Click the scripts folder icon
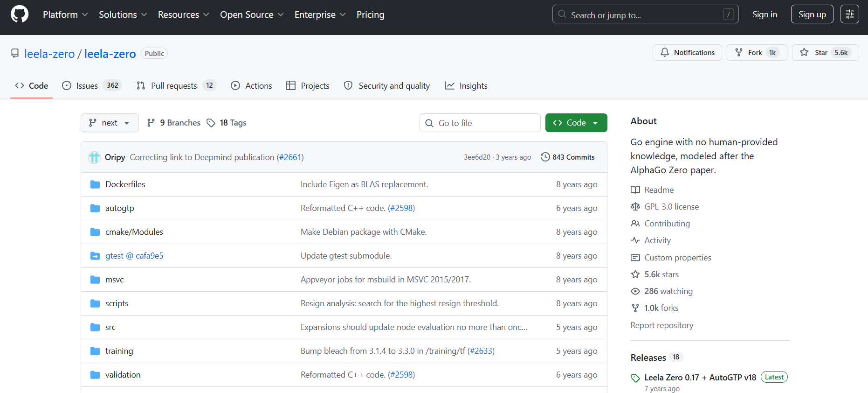 (x=95, y=303)
